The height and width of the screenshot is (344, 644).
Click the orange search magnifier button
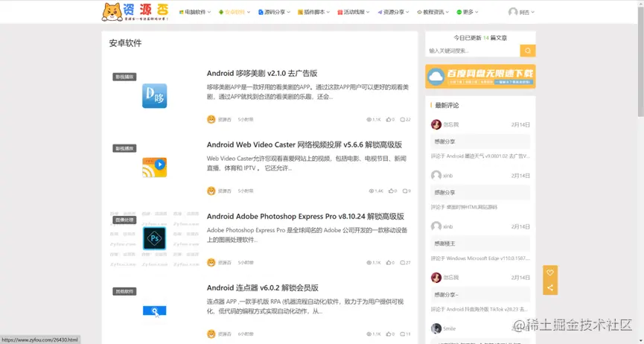coord(527,51)
